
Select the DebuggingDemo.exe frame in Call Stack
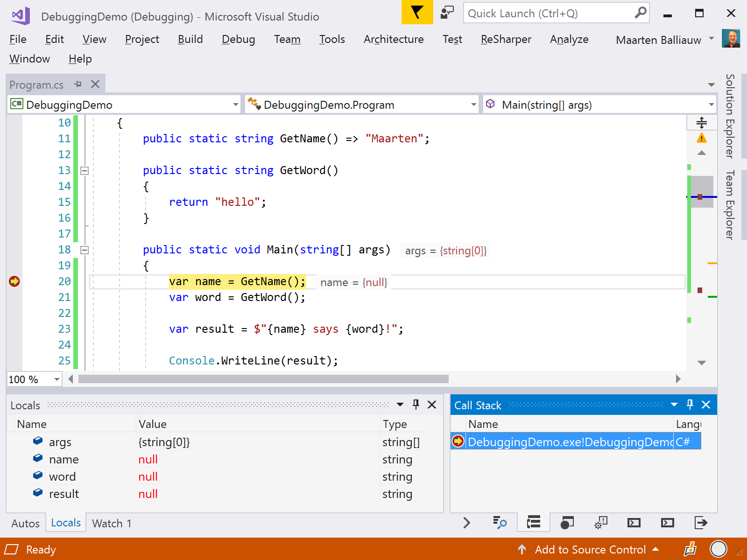pyautogui.click(x=560, y=442)
